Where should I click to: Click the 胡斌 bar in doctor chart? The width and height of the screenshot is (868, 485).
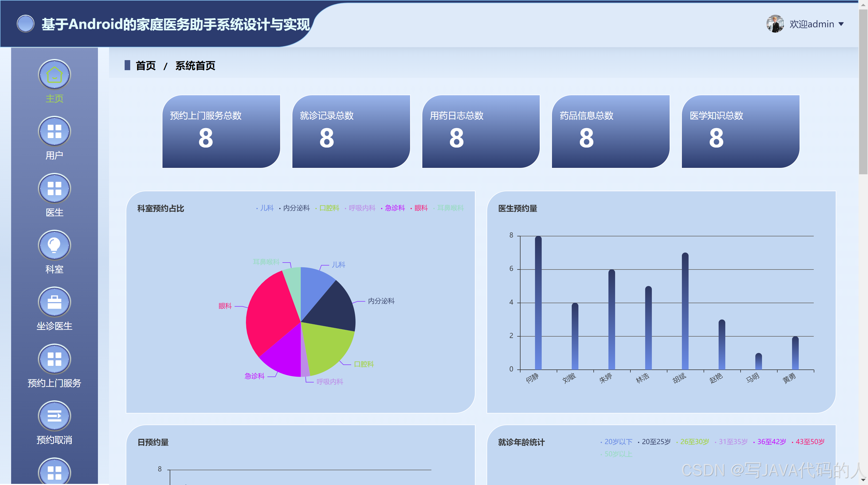pyautogui.click(x=685, y=311)
